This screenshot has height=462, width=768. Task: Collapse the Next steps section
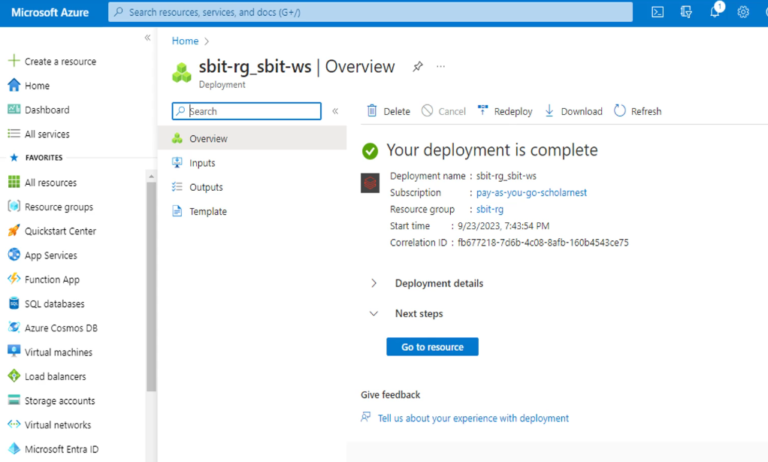374,313
